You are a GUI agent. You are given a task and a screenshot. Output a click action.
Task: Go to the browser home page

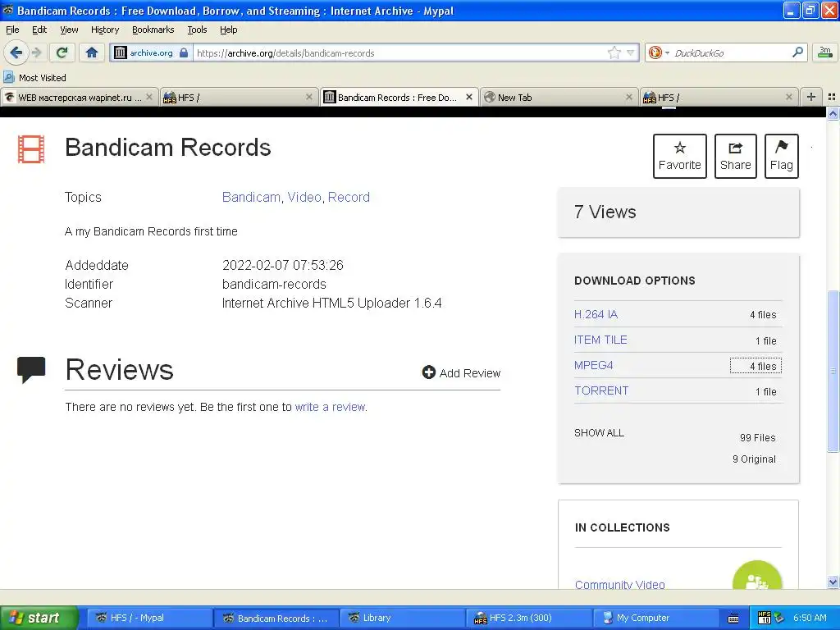click(x=92, y=52)
